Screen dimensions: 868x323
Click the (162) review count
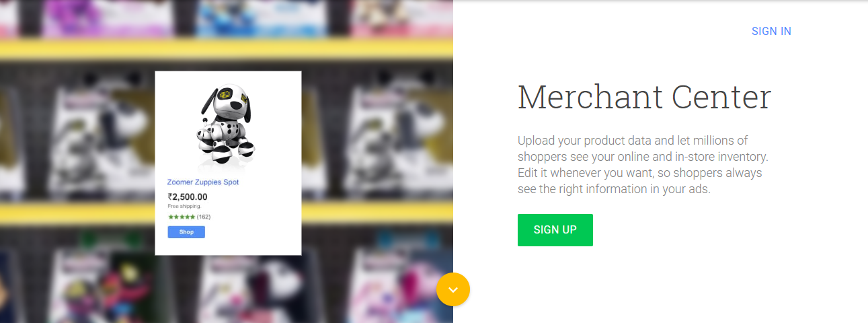pyautogui.click(x=204, y=217)
